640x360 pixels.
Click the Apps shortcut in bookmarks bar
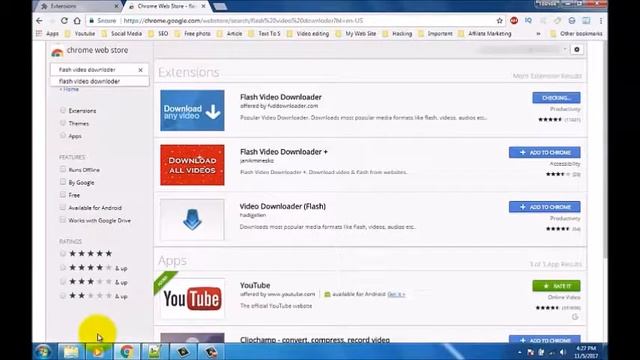pos(48,33)
